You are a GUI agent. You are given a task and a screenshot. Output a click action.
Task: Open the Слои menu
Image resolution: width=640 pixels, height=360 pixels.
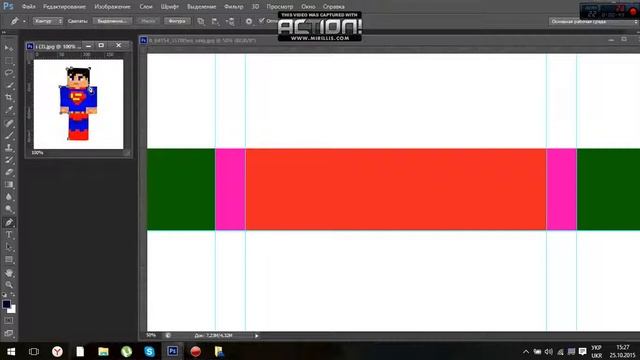(x=146, y=7)
